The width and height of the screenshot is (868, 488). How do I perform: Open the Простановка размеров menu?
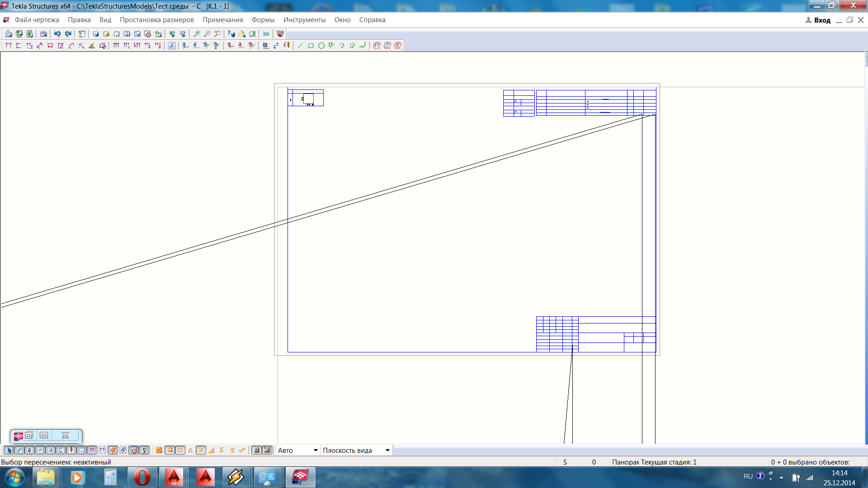coord(156,20)
